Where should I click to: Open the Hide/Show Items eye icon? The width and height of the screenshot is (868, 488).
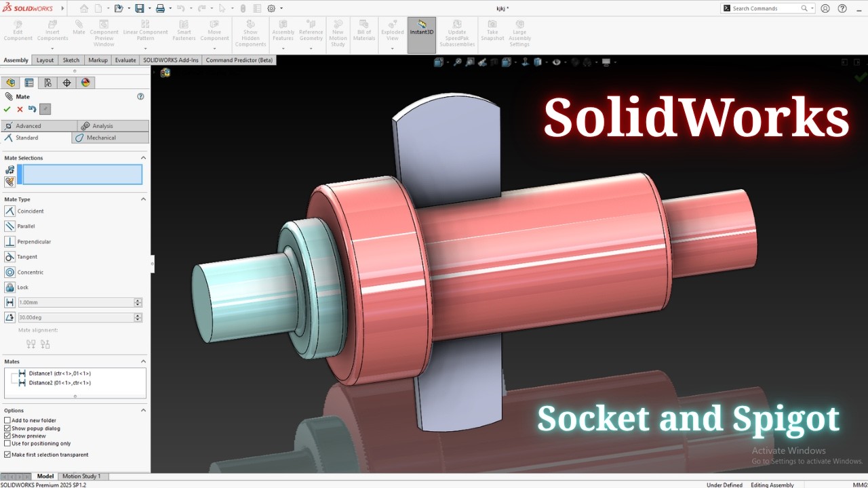pos(556,62)
